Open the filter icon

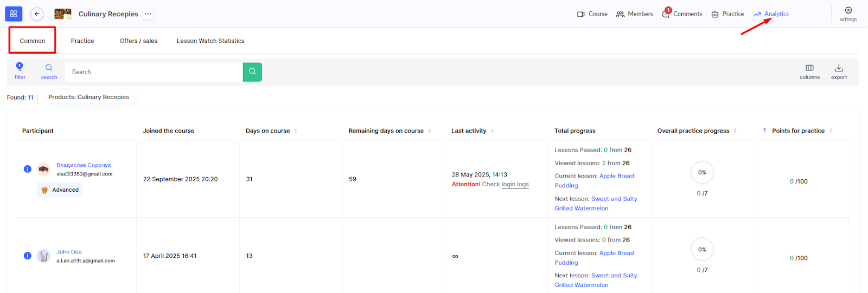20,68
